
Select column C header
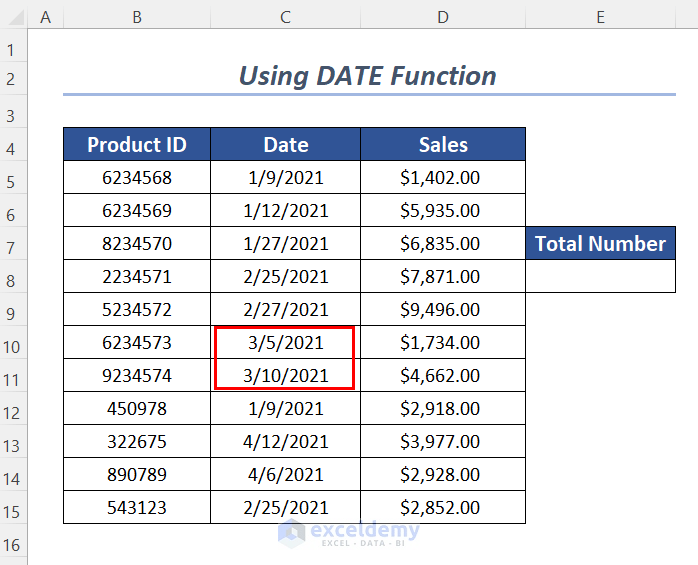click(x=285, y=17)
